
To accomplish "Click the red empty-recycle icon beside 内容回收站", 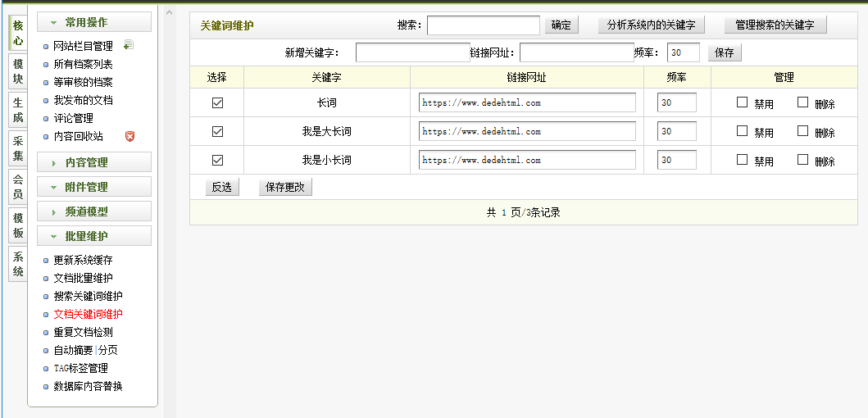I will tap(129, 136).
